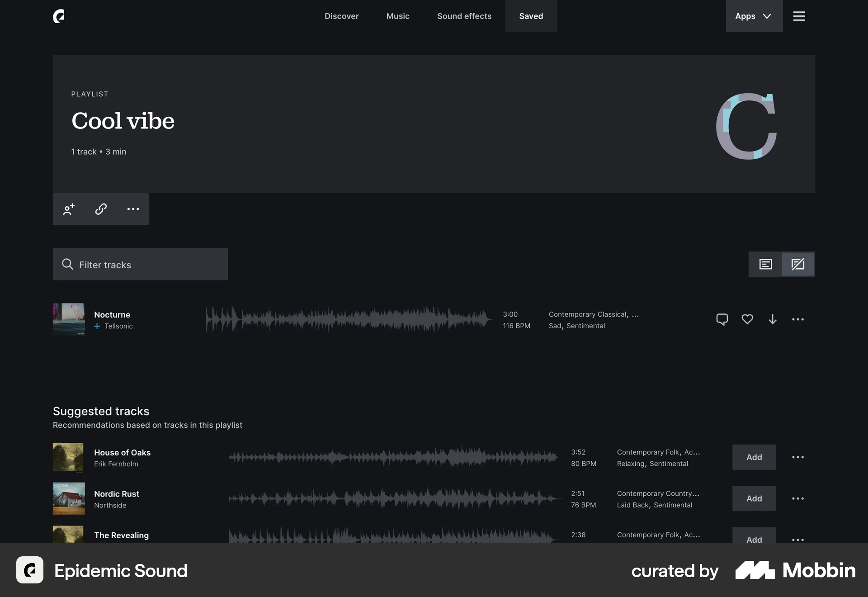This screenshot has width=868, height=597.
Task: Click Nocturne's waveform to seek playback
Action: [x=348, y=319]
